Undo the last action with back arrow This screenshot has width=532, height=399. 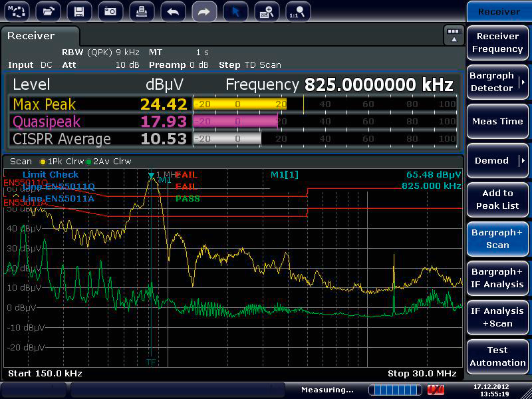(x=173, y=11)
